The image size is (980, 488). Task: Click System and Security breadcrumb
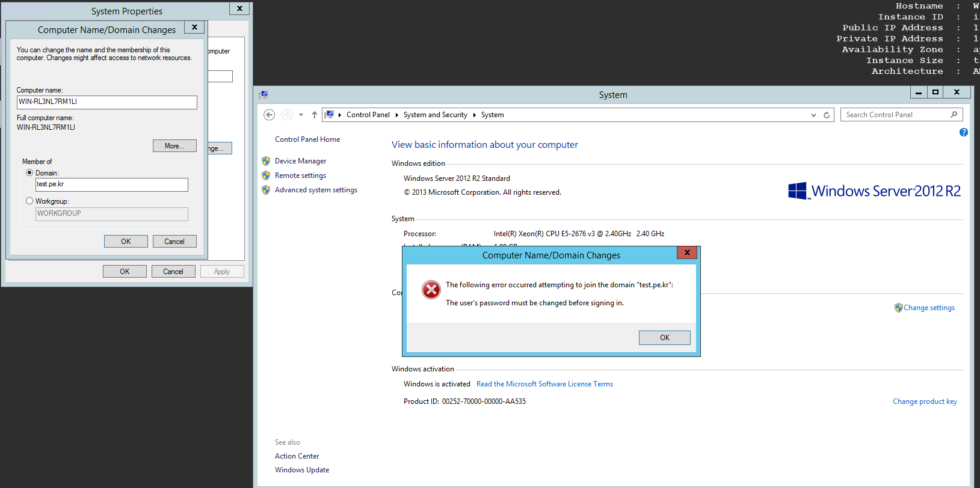(x=436, y=115)
